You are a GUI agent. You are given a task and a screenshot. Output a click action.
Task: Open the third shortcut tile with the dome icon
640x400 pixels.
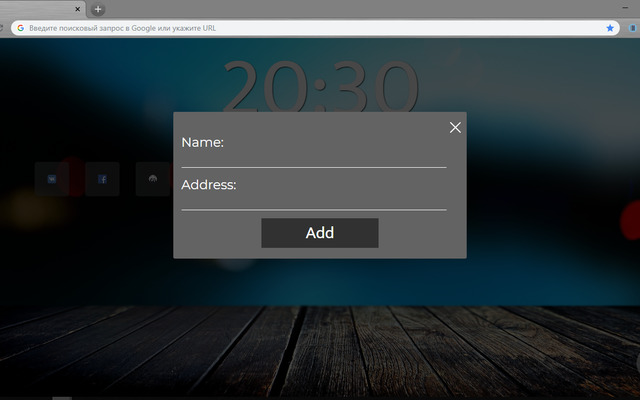click(x=153, y=179)
